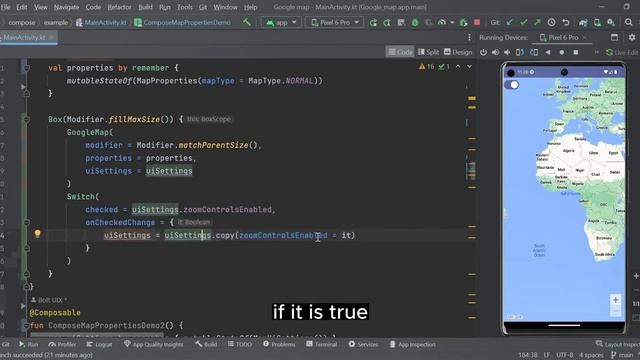Open App Quality Insights tool window

point(153,344)
